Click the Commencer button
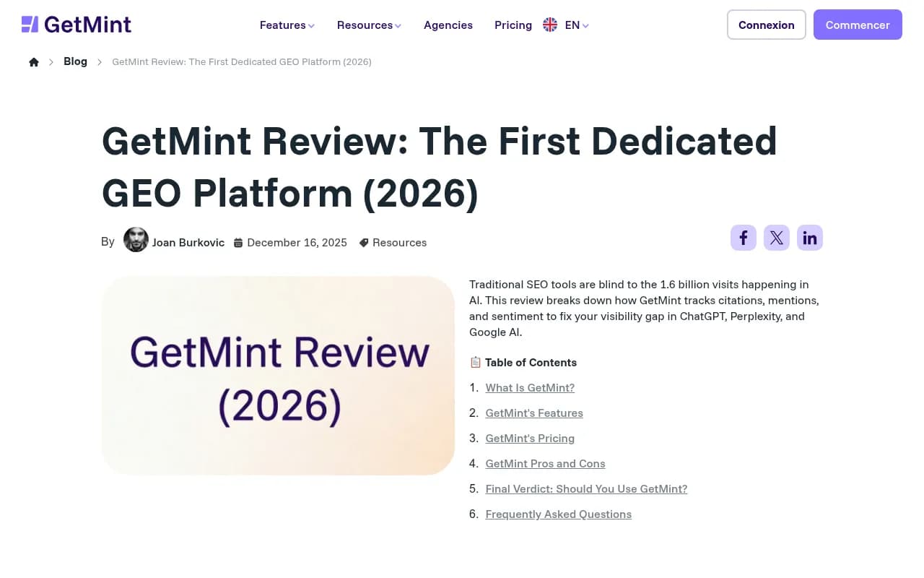 pyautogui.click(x=858, y=25)
